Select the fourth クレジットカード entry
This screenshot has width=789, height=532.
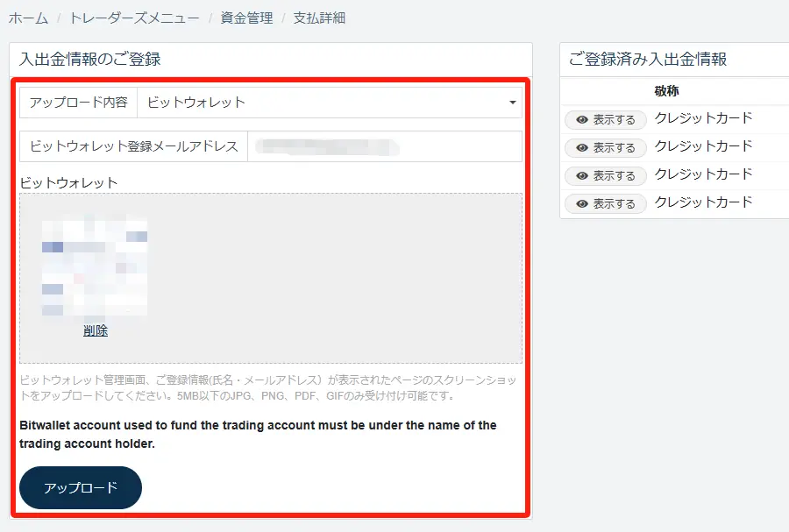[x=703, y=202]
